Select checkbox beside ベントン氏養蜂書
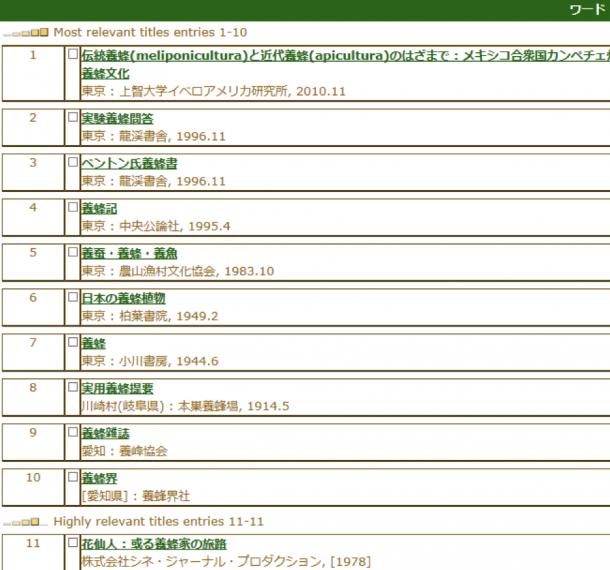The height and width of the screenshot is (570, 610). 73,162
